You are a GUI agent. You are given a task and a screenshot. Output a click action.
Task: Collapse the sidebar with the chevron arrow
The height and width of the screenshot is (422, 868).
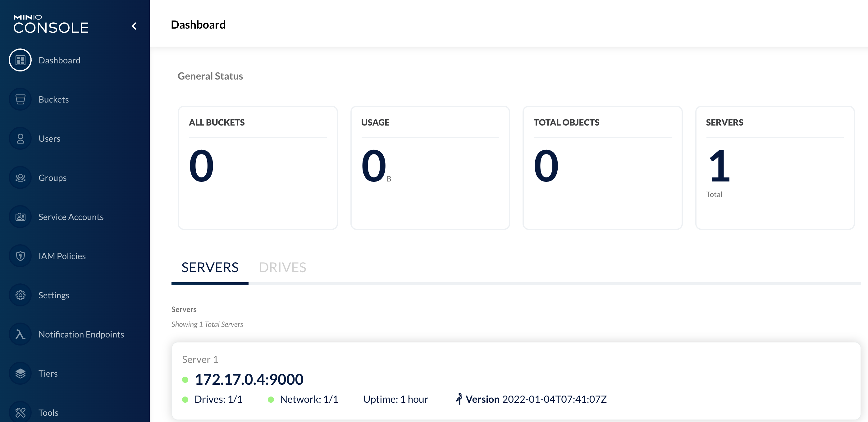pos(134,26)
